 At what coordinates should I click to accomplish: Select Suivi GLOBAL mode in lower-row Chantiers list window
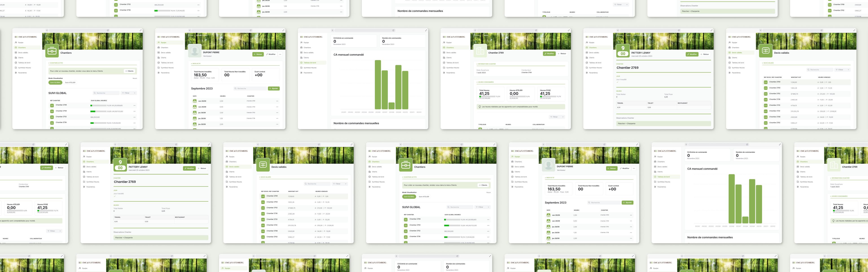pos(409,197)
